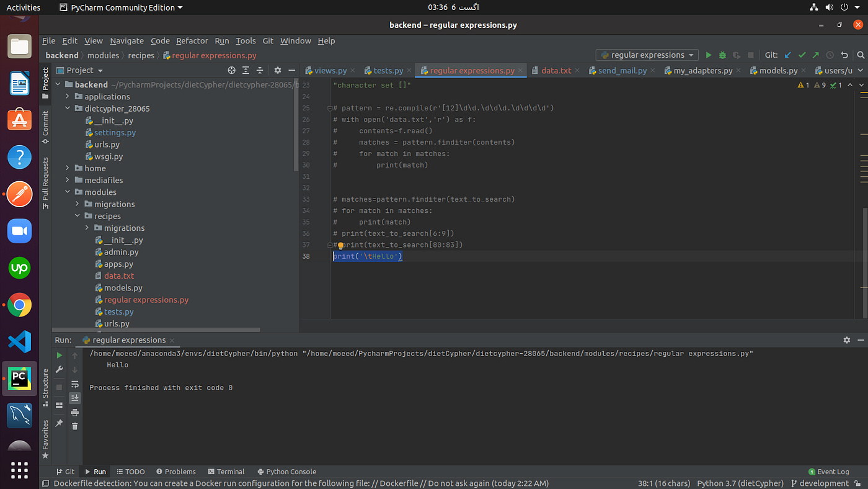Run the regular expressions configuration
868x489 pixels.
tap(709, 55)
